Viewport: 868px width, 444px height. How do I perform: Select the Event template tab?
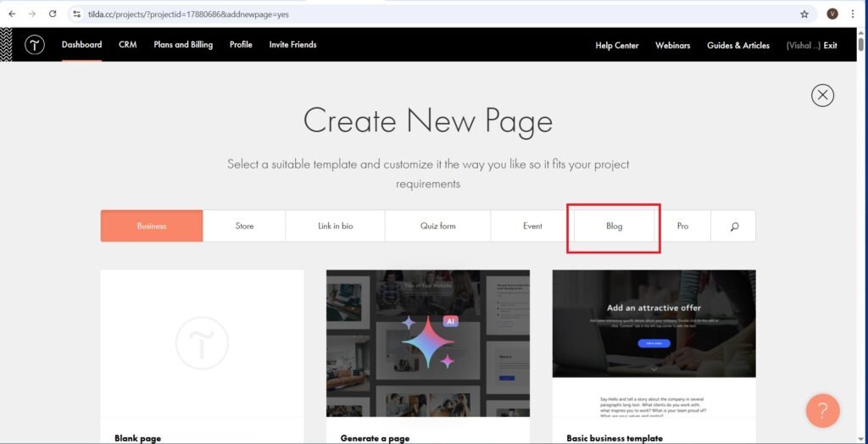pos(532,226)
